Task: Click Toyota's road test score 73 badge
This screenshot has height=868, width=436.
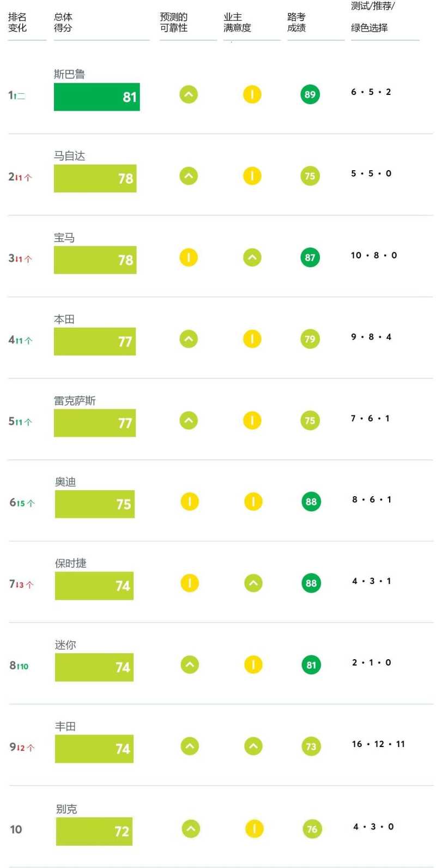Action: coord(311,746)
